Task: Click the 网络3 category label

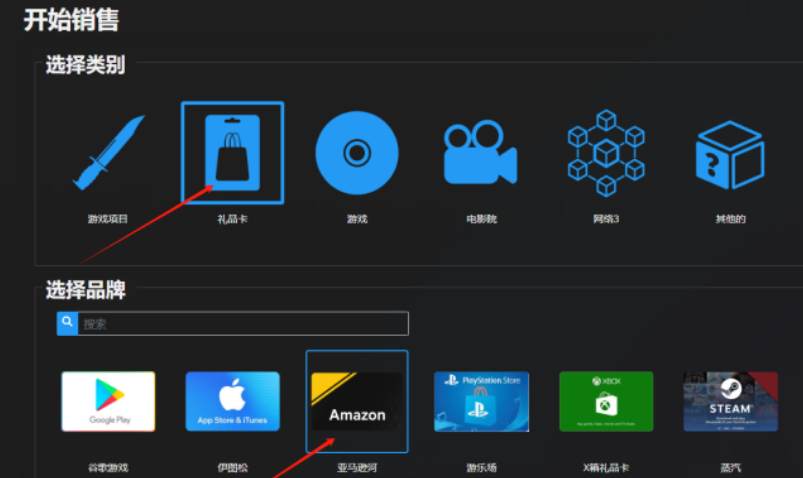Action: tap(606, 219)
